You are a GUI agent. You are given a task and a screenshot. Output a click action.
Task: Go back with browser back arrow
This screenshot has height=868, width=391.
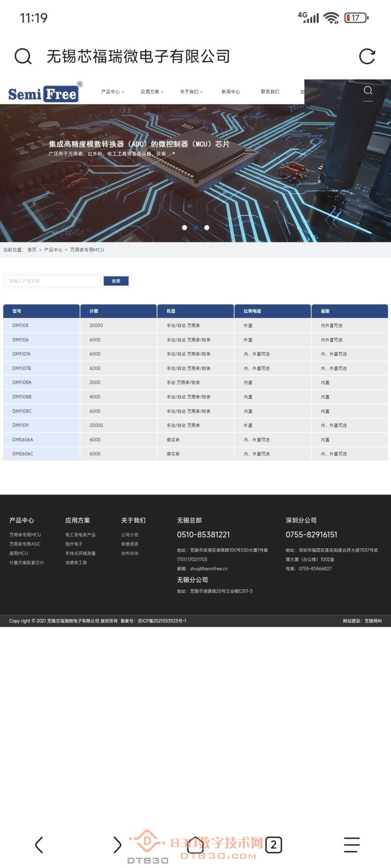coord(39,845)
